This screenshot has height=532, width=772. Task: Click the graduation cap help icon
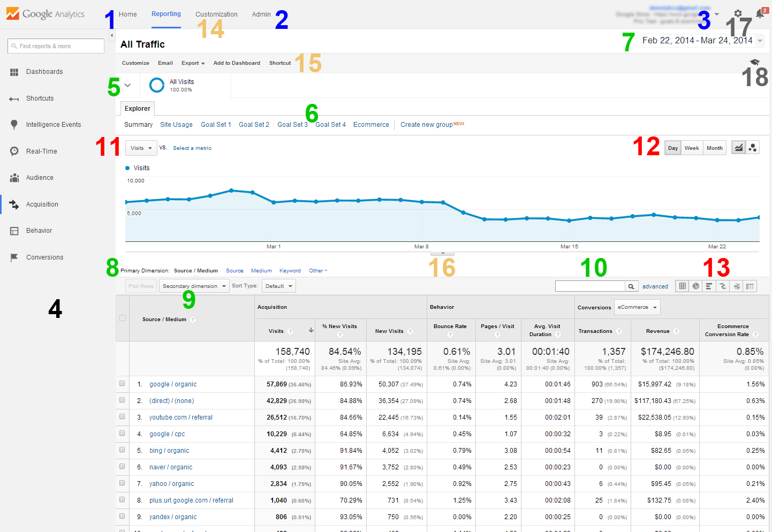tap(755, 63)
